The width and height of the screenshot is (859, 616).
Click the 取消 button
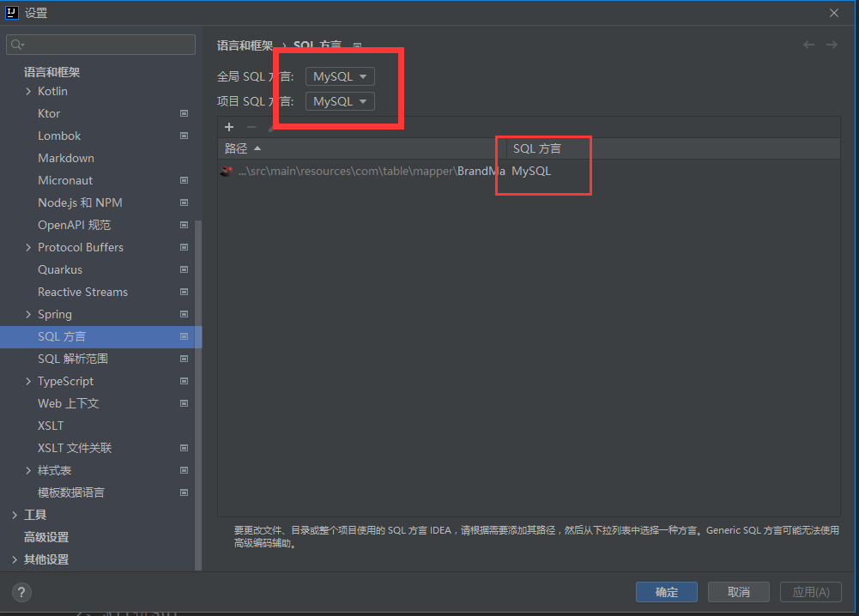(739, 592)
